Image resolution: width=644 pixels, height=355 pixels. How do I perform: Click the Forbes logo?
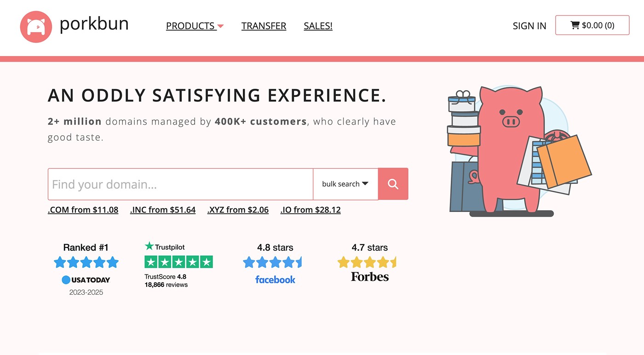pyautogui.click(x=370, y=277)
